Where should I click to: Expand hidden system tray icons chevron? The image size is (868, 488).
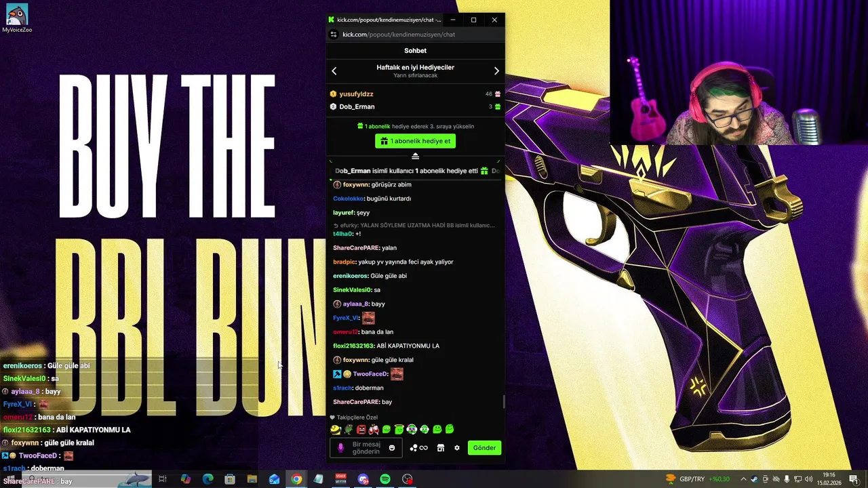743,479
